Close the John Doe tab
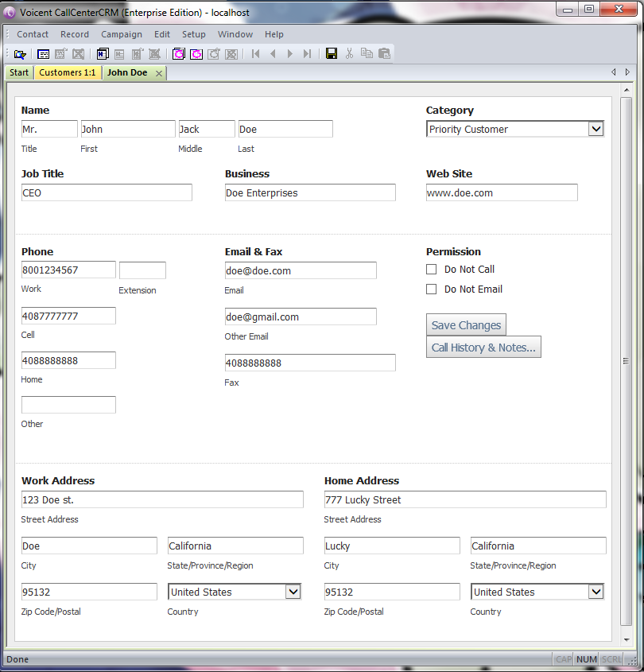 (159, 73)
